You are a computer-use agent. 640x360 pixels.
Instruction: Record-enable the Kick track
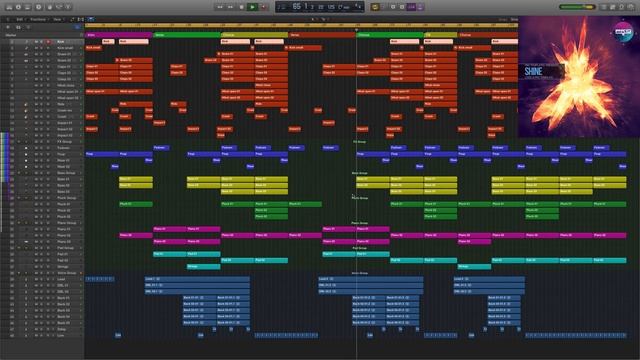click(x=48, y=42)
